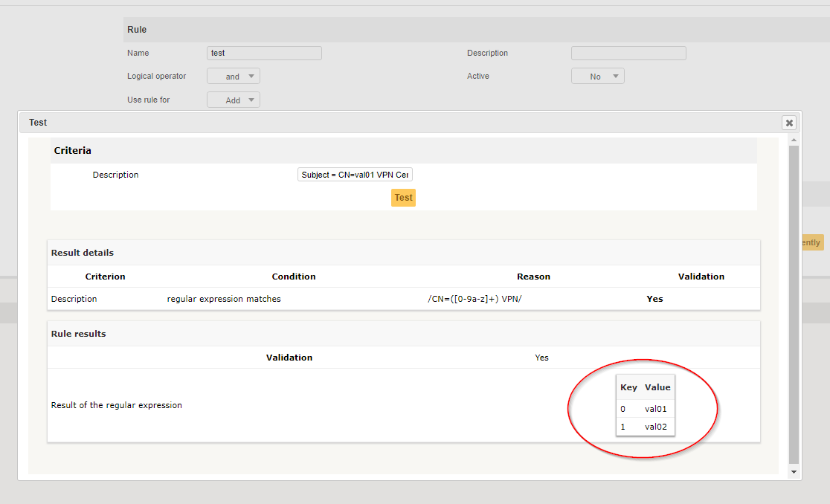Screen dimensions: 830x504
Task: Click the Validation "Yes" in Rule results
Action: [541, 358]
